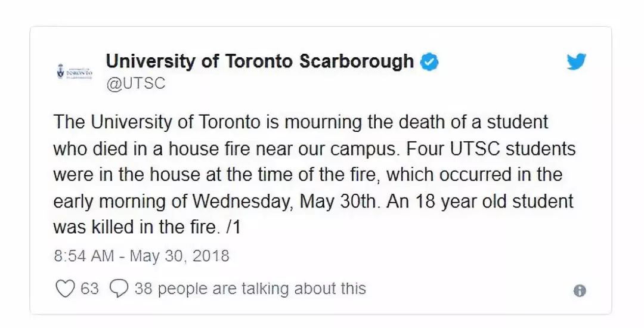Click the 63 likes count
The width and height of the screenshot is (644, 328).
coord(89,289)
